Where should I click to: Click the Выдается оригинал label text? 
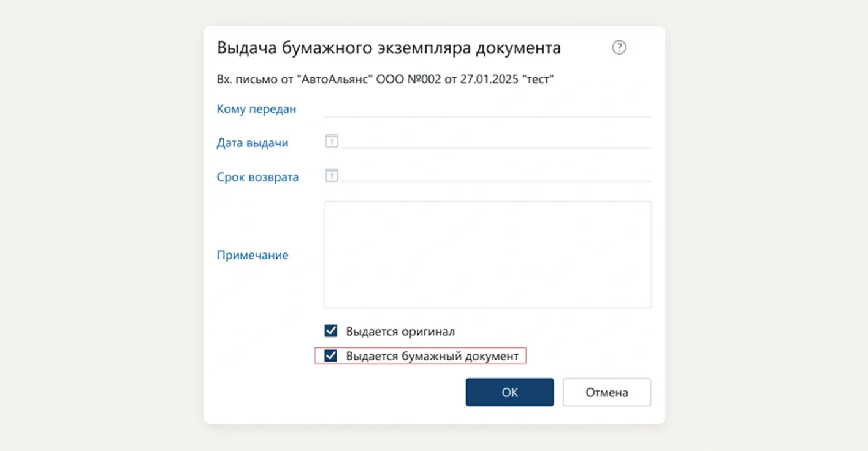click(400, 332)
